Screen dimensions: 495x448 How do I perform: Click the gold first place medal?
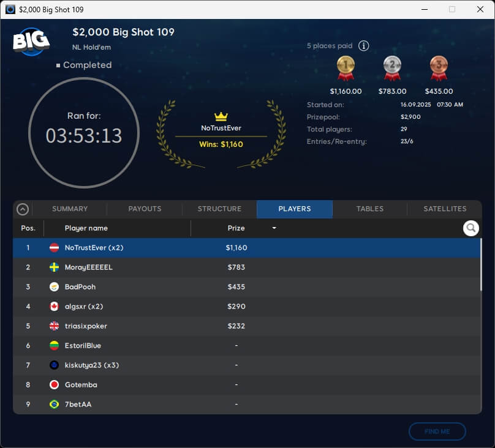[x=346, y=68]
